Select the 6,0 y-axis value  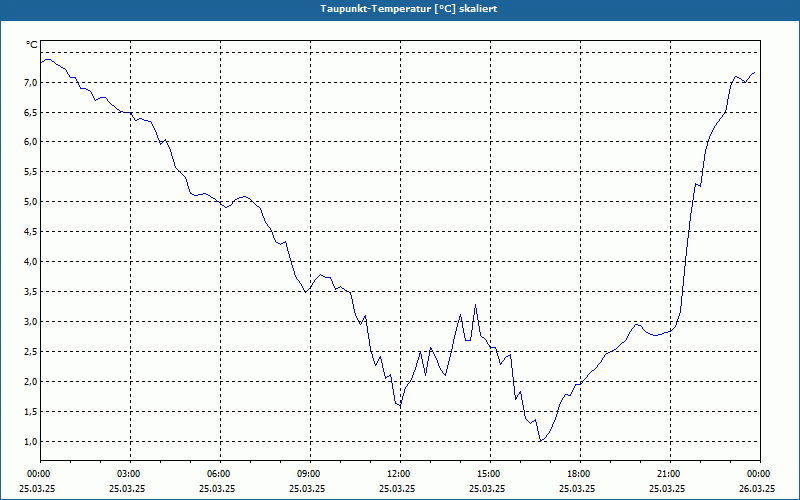click(31, 142)
